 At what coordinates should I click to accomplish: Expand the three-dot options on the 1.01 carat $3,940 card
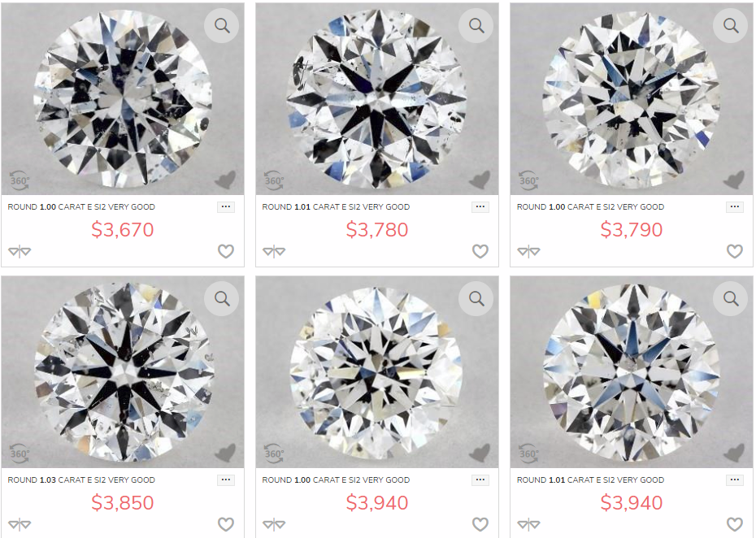[x=735, y=480]
